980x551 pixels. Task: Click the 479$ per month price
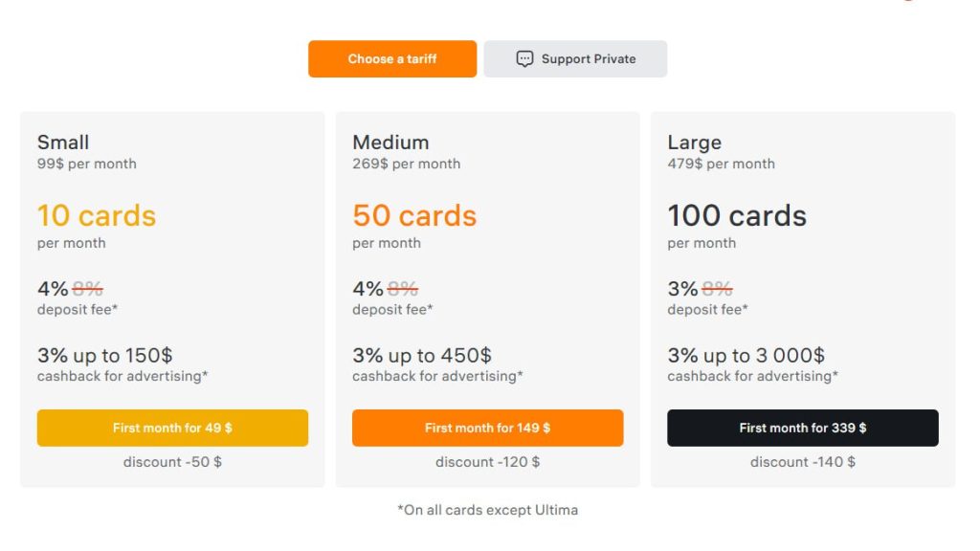pyautogui.click(x=721, y=164)
